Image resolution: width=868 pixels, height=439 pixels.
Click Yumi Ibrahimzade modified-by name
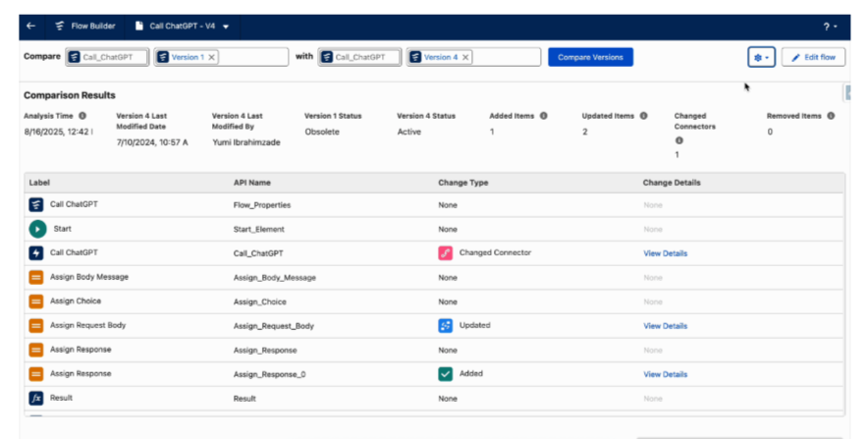pos(246,142)
